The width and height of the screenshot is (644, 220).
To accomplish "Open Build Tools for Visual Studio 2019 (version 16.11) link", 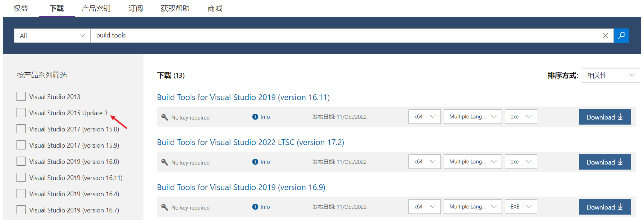I will point(243,97).
